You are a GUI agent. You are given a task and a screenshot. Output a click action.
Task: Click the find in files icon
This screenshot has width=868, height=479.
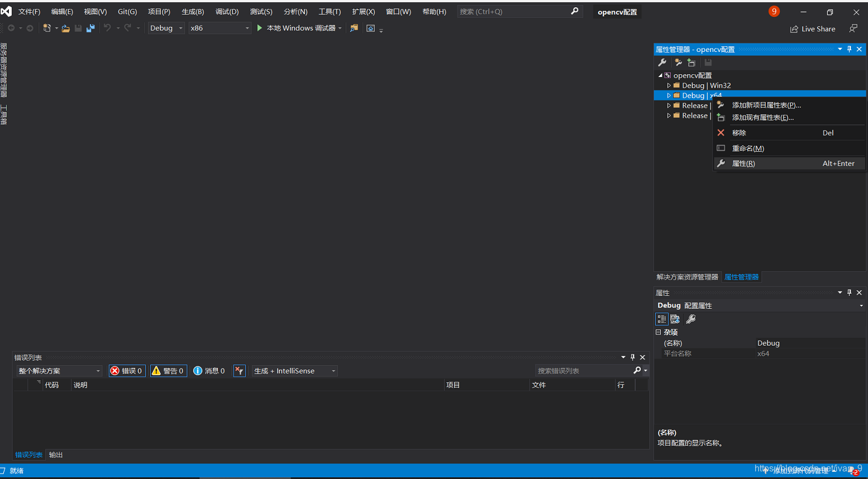coord(354,28)
